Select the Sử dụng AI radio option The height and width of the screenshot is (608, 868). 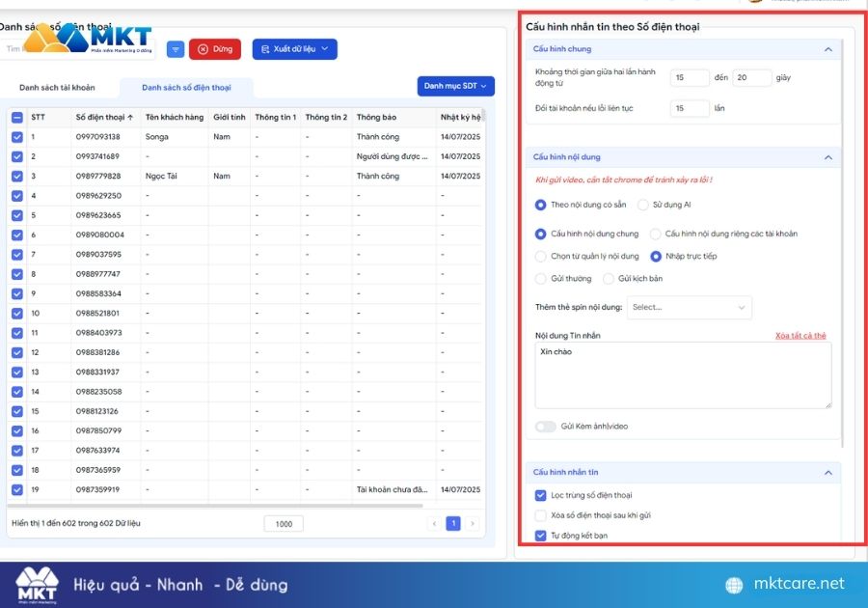pos(642,205)
